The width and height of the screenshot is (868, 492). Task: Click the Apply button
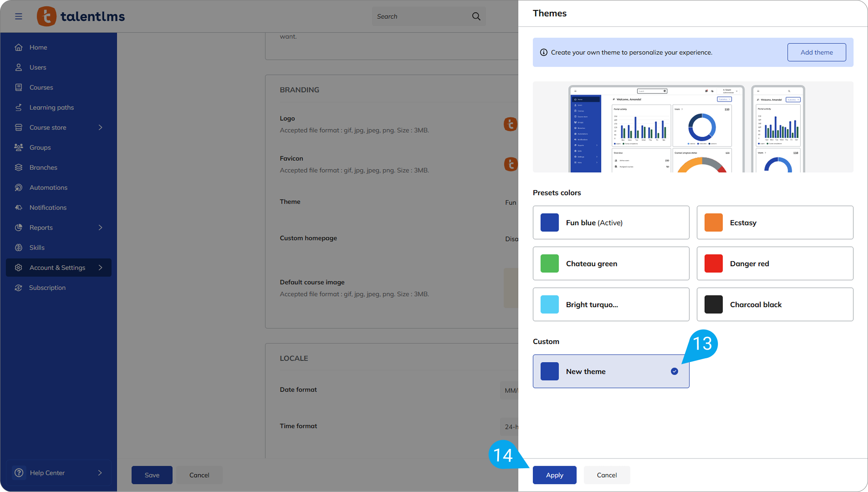pyautogui.click(x=554, y=475)
